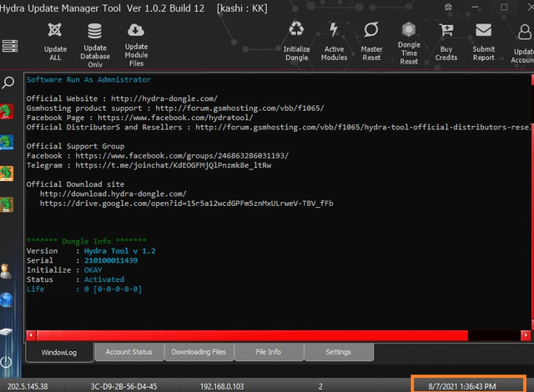The height and width of the screenshot is (392, 534).
Task: Click the user profile sidebar icon
Action: point(6,271)
